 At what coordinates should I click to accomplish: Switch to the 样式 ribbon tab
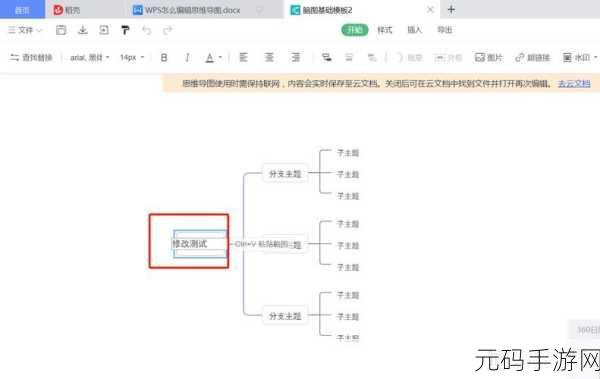[x=385, y=30]
